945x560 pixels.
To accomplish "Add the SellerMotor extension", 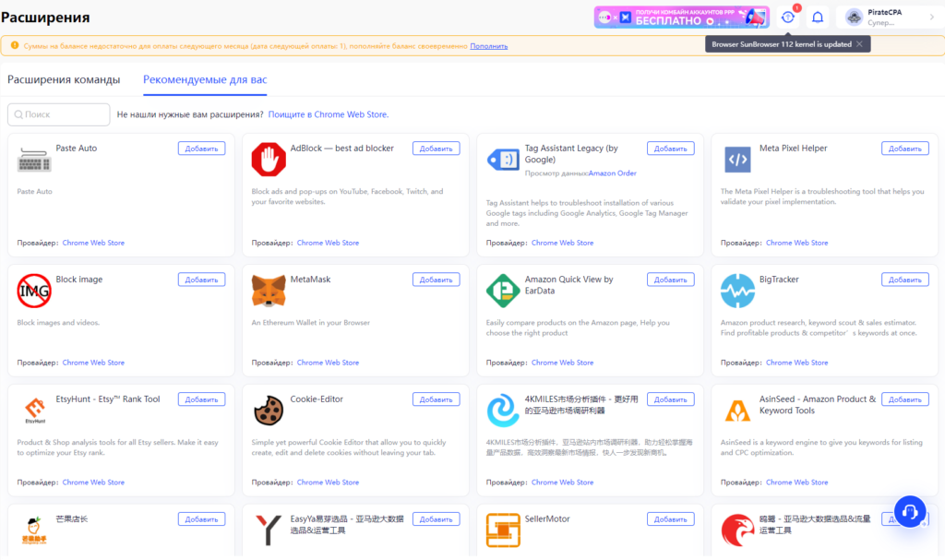I will click(671, 519).
